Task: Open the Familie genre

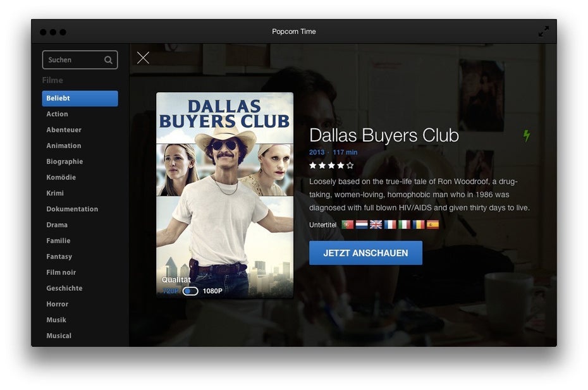Action: click(59, 241)
